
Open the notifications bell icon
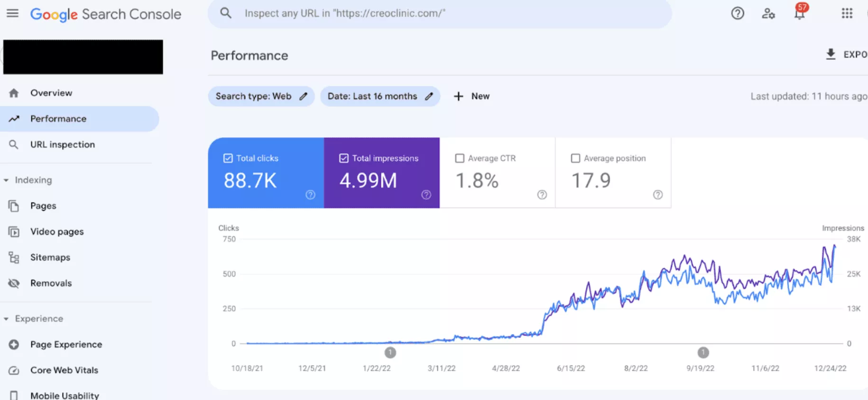click(x=800, y=13)
